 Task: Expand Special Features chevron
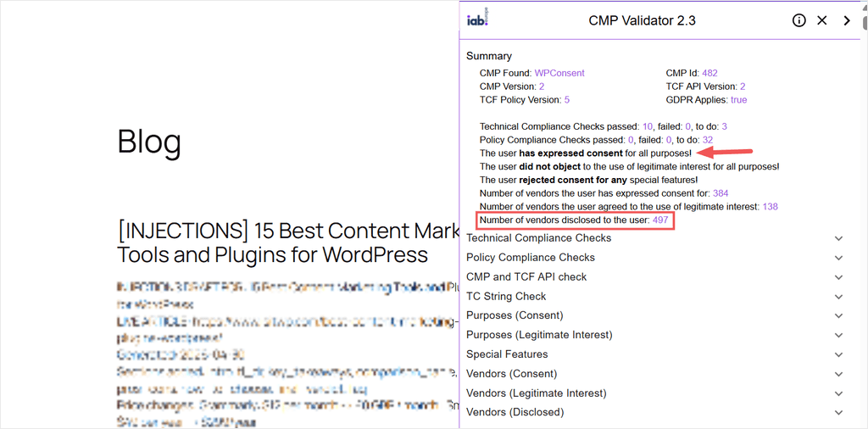coord(839,355)
